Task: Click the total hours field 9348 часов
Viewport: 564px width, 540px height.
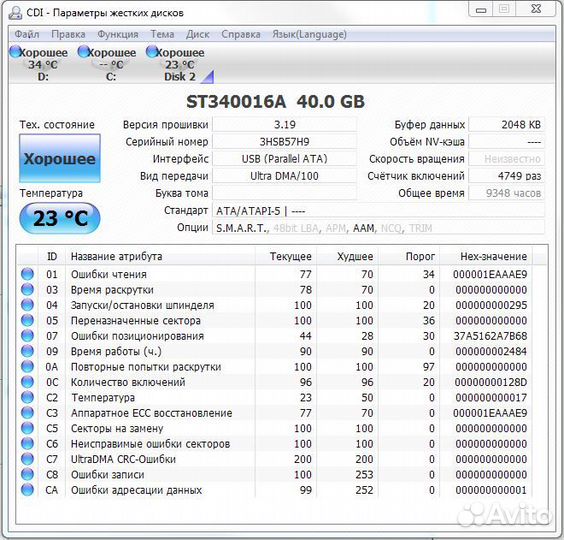Action: point(506,193)
